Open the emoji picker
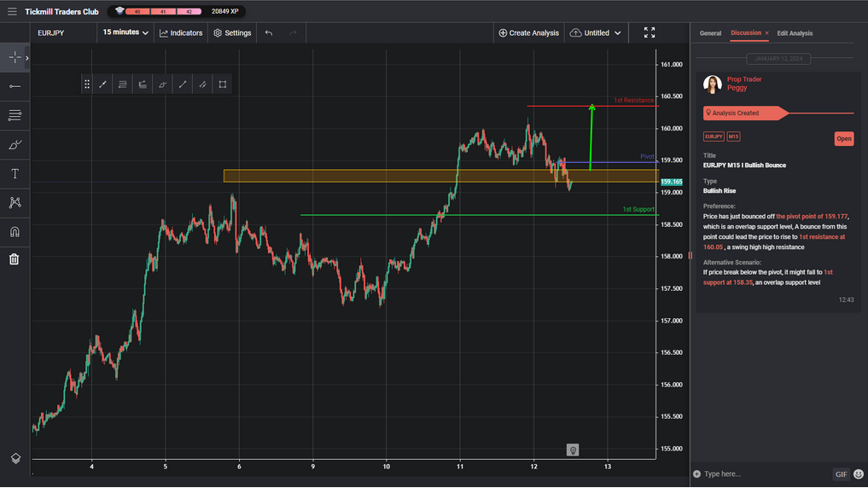This screenshot has height=488, width=868. 859,474
